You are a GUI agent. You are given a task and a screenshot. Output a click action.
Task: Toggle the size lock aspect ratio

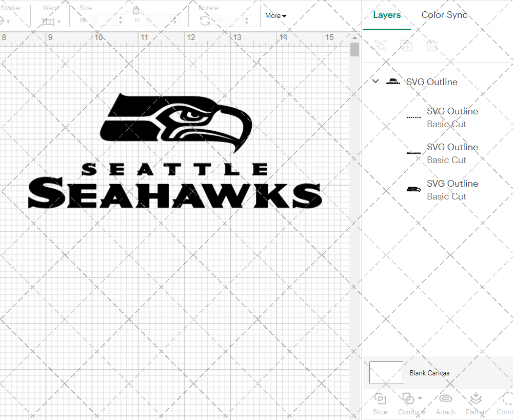[136, 10]
